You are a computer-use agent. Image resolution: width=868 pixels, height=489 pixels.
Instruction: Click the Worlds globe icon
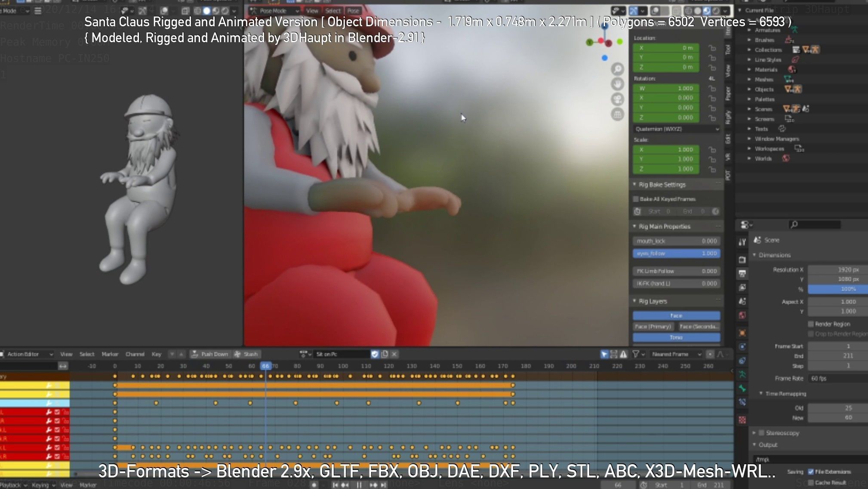pos(786,158)
